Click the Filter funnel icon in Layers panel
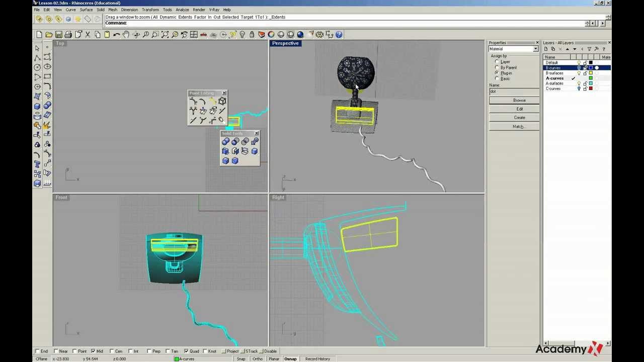The image size is (644, 362). click(589, 49)
